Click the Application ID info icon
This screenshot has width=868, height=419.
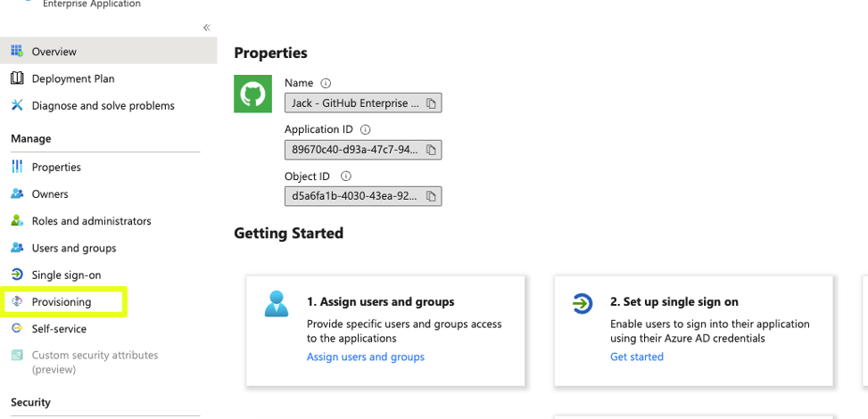click(x=365, y=129)
